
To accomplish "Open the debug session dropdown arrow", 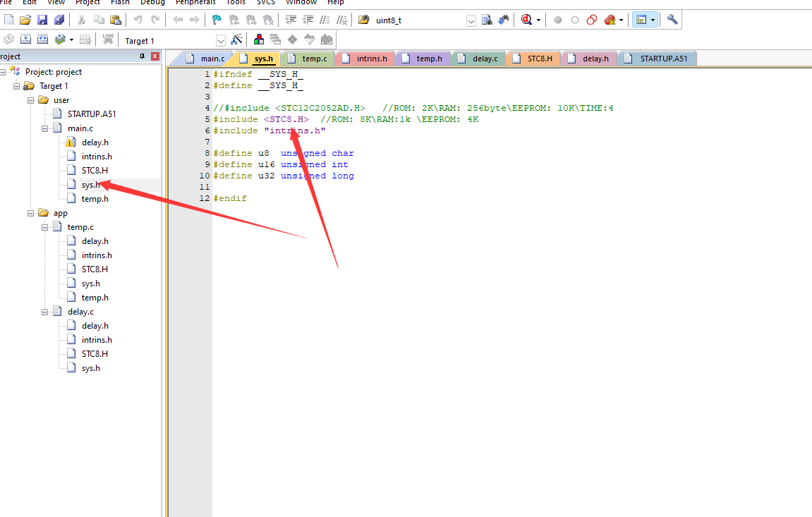I will (538, 20).
